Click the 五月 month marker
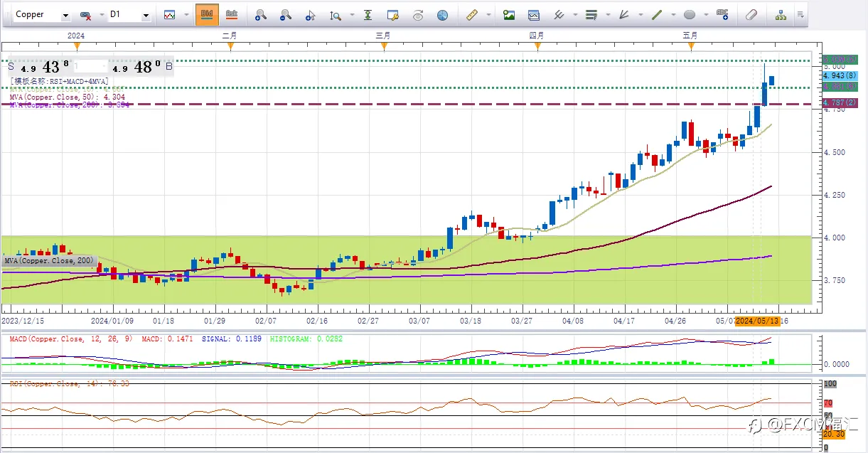The image size is (868, 453). tap(690, 36)
